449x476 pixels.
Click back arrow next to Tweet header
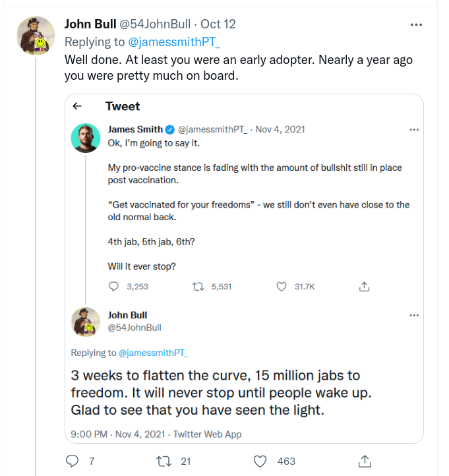click(x=77, y=106)
